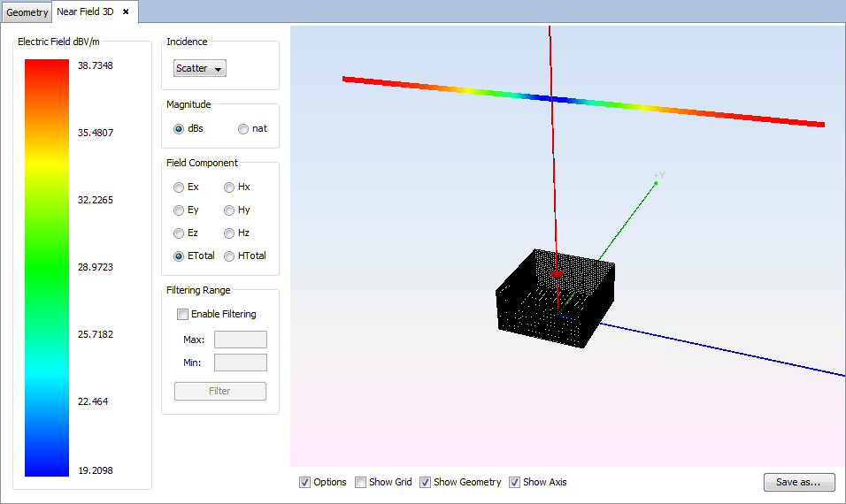
Task: Select the dBs magnitude radio button
Action: [x=180, y=128]
